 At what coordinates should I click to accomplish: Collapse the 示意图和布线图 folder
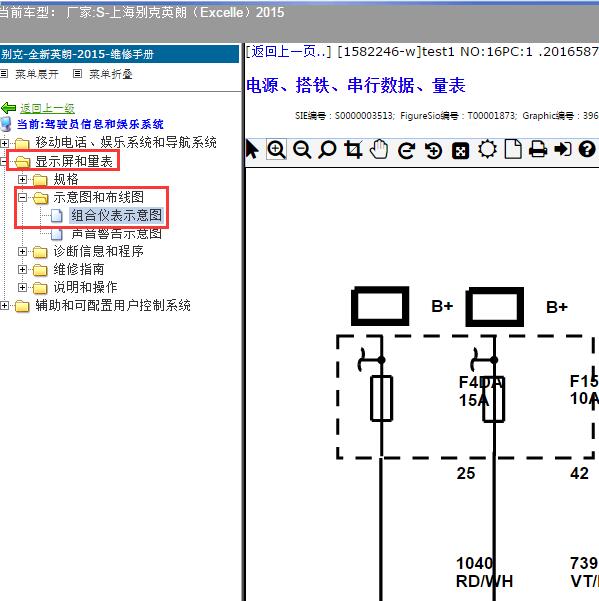coord(22,197)
